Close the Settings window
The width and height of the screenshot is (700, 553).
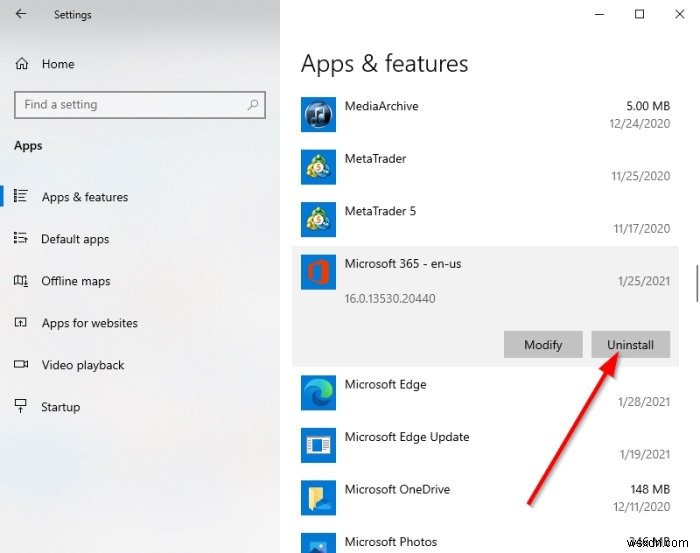pos(679,14)
